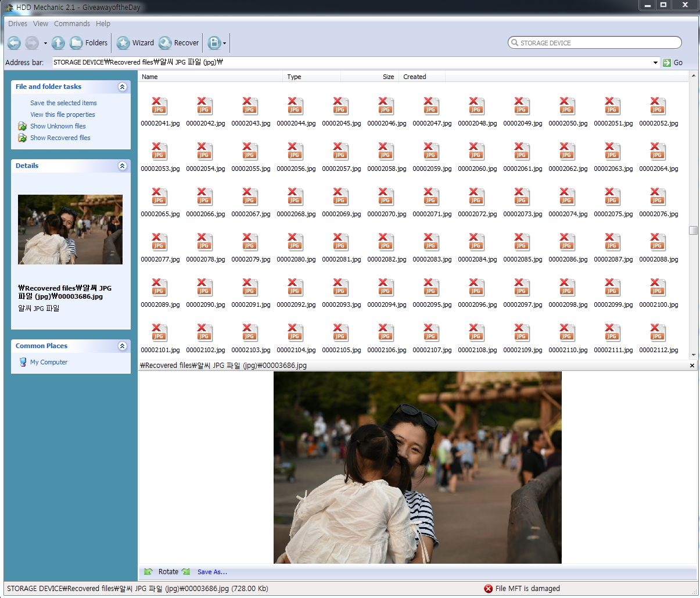Collapse the File and folder tasks panel
The image size is (700, 598).
(122, 87)
